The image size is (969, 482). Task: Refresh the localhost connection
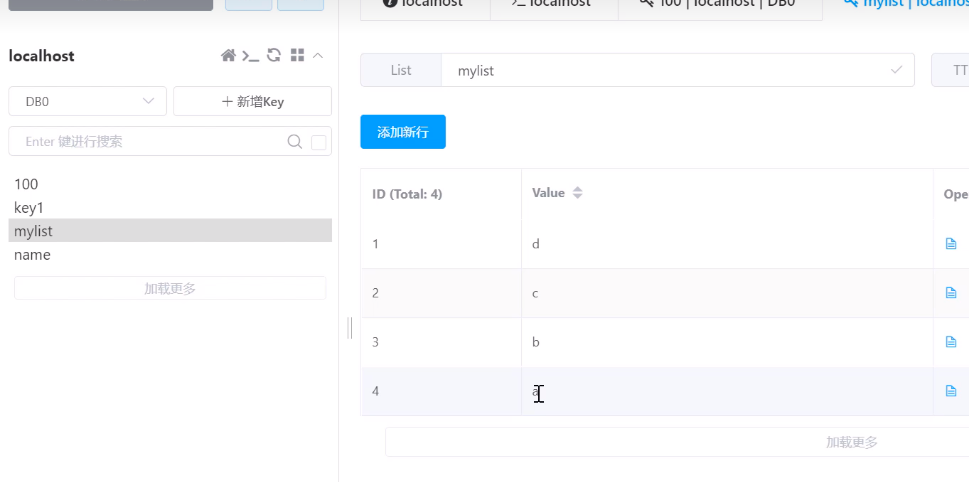274,55
